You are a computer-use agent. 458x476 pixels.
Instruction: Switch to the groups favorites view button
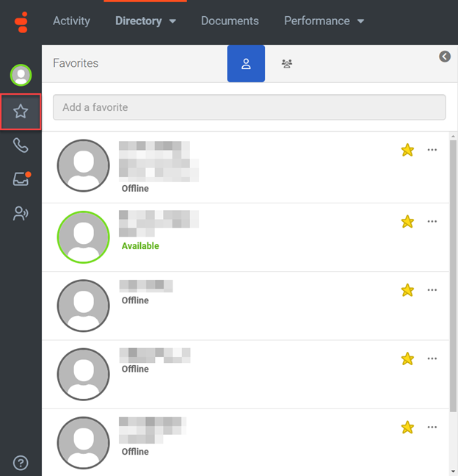287,64
